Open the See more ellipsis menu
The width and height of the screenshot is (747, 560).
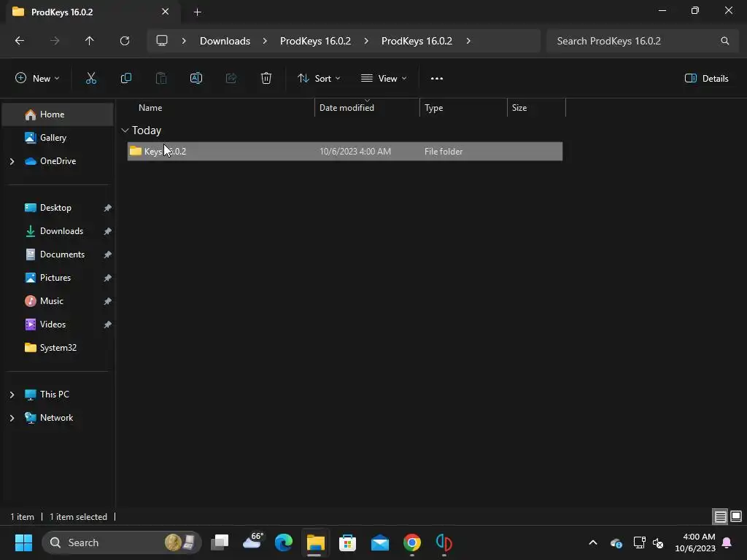[x=437, y=79]
